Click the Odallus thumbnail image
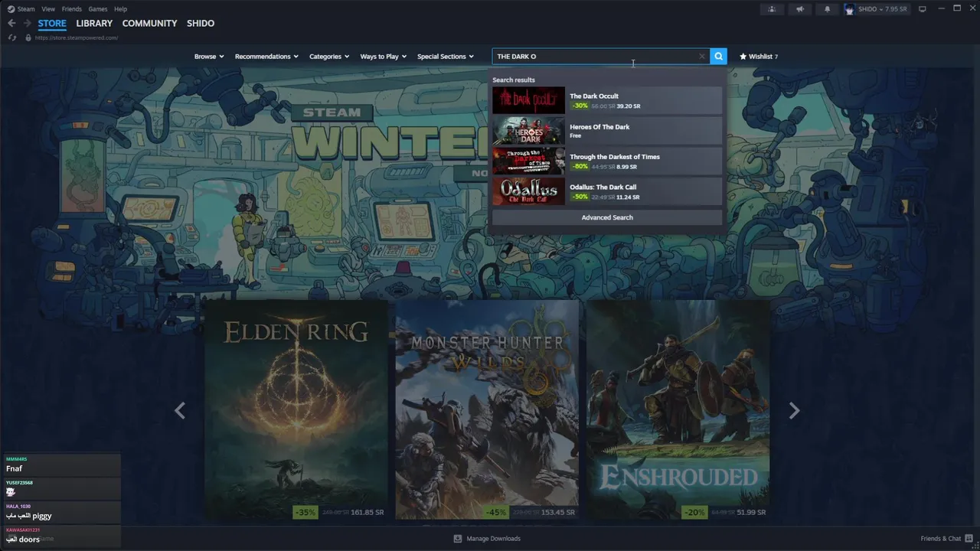This screenshot has height=551, width=980. tap(528, 191)
